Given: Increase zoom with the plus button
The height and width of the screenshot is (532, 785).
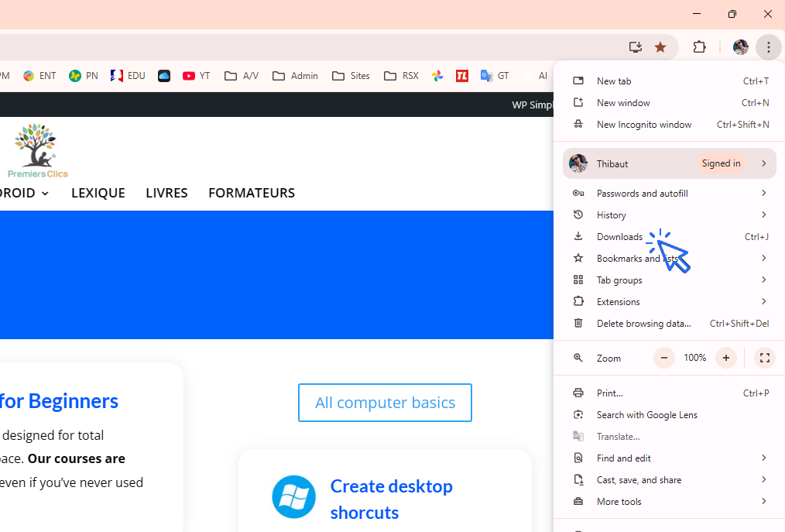Looking at the screenshot, I should [725, 358].
